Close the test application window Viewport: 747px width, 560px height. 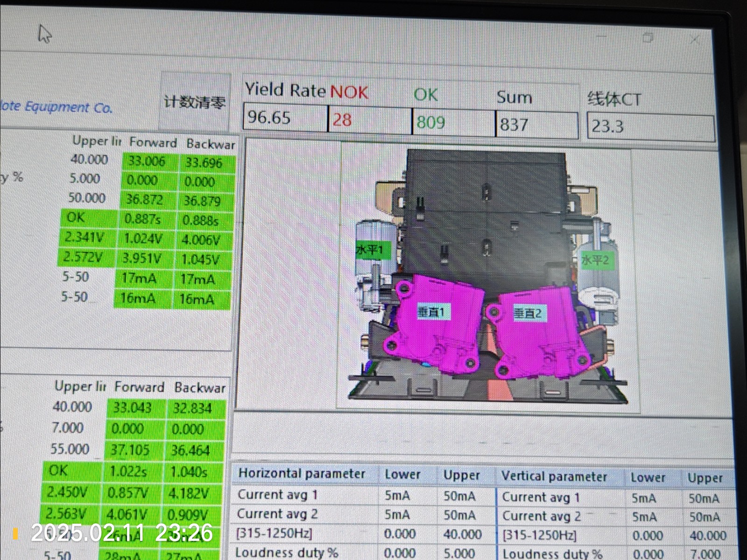coord(694,40)
